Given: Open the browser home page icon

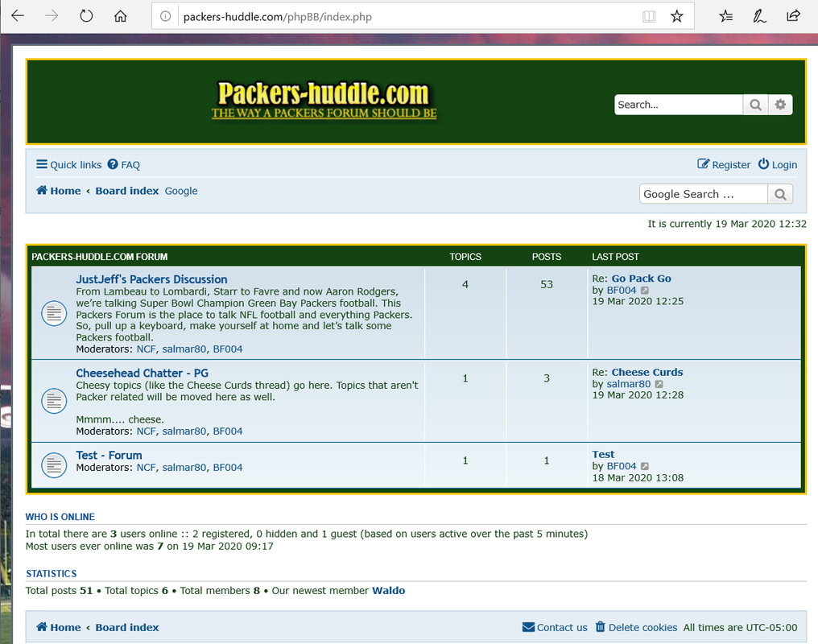Looking at the screenshot, I should coord(121,16).
